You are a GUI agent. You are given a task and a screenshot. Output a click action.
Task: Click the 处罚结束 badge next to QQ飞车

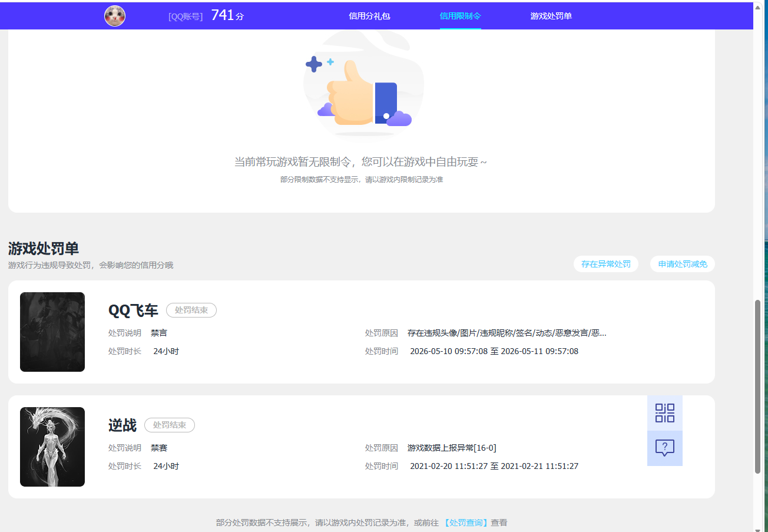pos(191,310)
